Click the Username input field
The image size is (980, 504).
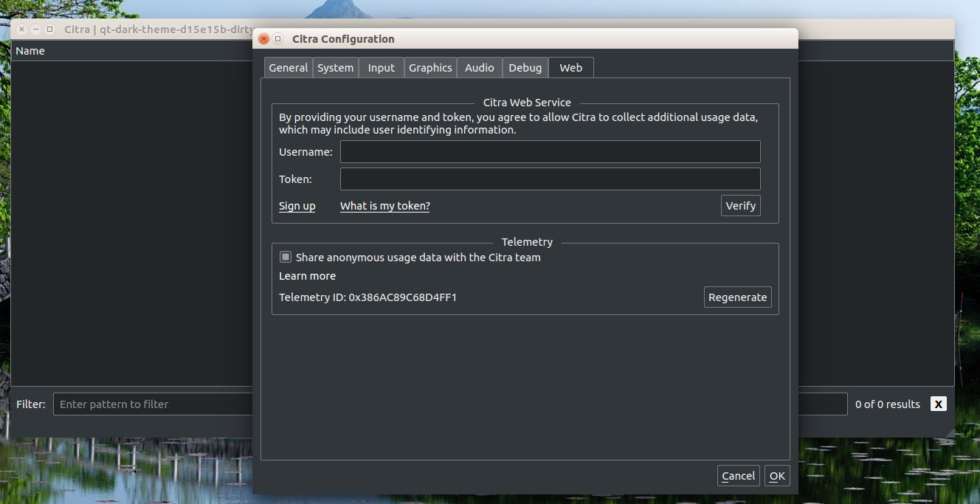click(x=550, y=151)
